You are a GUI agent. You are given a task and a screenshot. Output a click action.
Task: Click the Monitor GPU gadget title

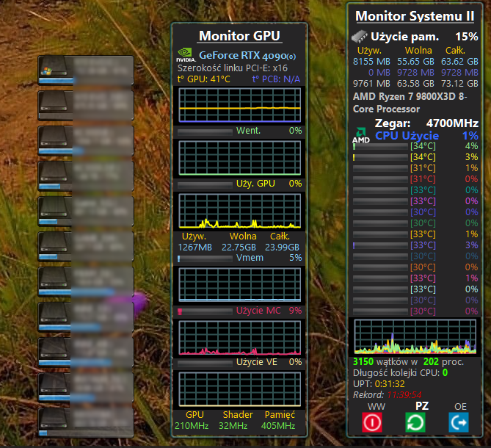[239, 36]
